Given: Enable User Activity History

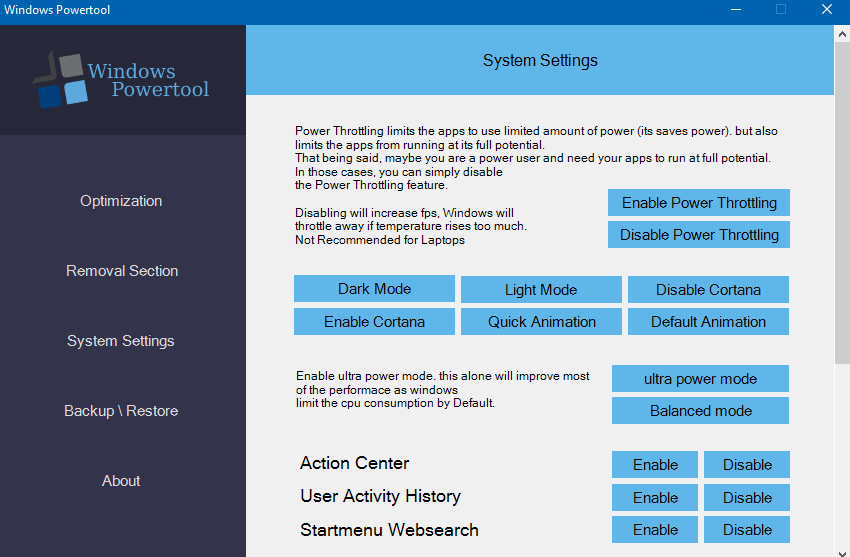Looking at the screenshot, I should 655,497.
